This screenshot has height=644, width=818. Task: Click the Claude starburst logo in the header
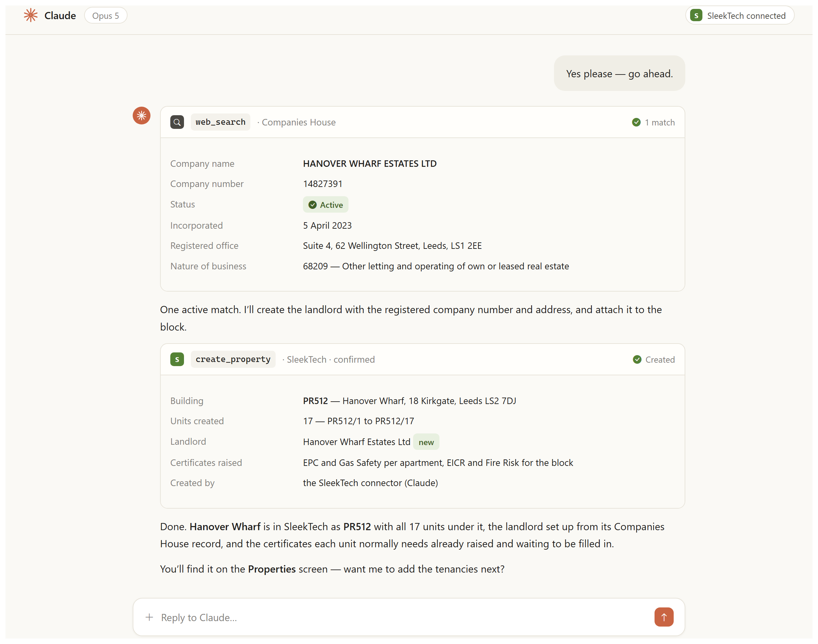tap(30, 15)
